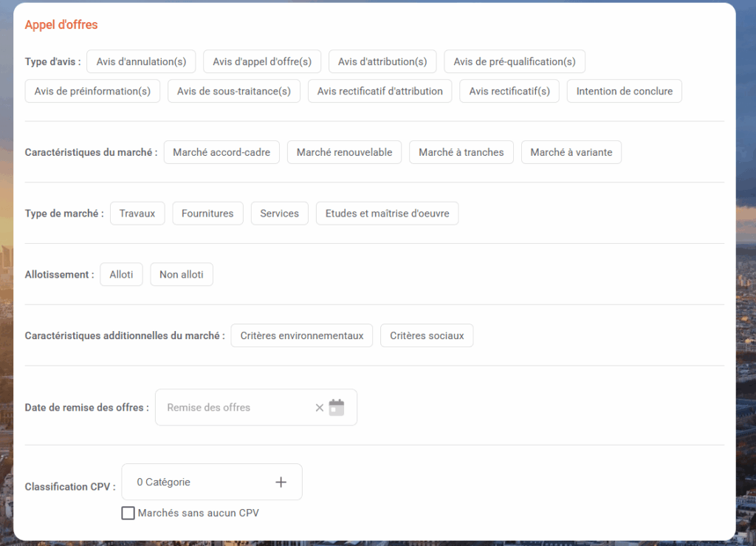The image size is (756, 546).
Task: Select Avis de préinformation(s) option
Action: (92, 91)
